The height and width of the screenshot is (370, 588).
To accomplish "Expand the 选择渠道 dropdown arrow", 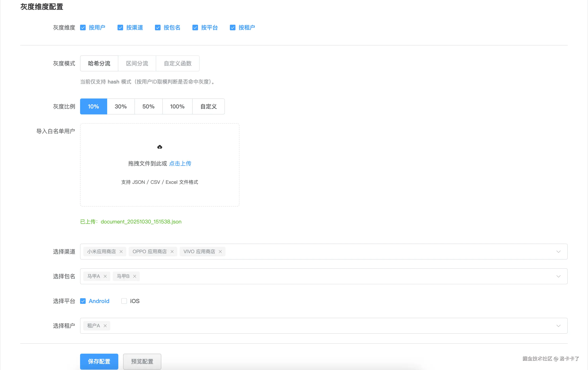I will (x=558, y=251).
